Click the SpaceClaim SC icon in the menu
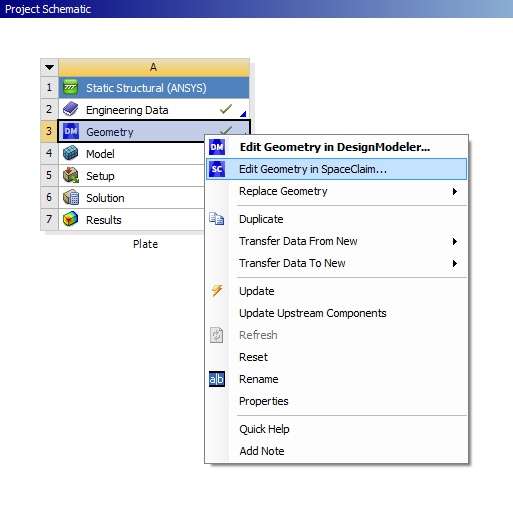 tap(217, 169)
